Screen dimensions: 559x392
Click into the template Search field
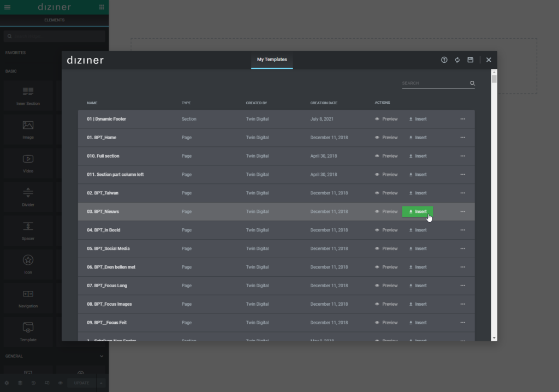coord(434,84)
